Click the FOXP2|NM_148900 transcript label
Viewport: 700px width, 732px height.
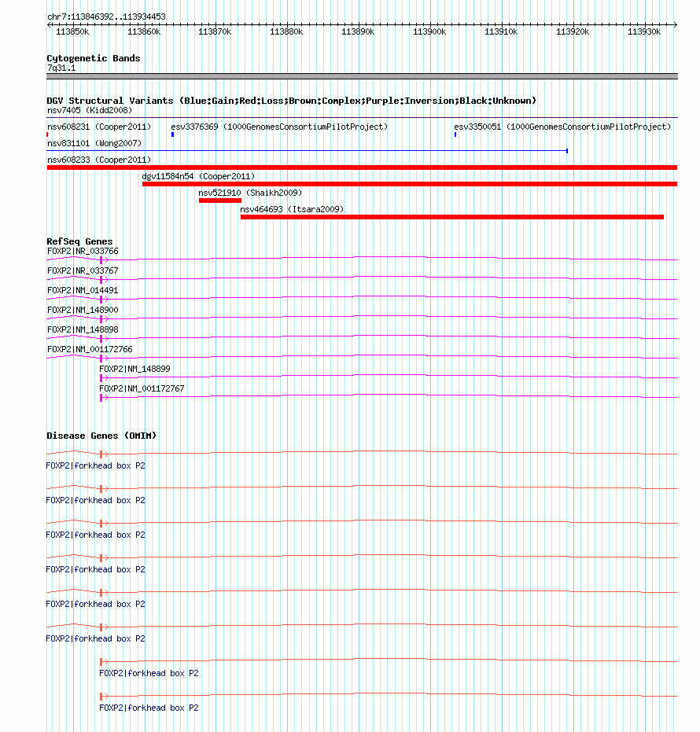pos(83,310)
